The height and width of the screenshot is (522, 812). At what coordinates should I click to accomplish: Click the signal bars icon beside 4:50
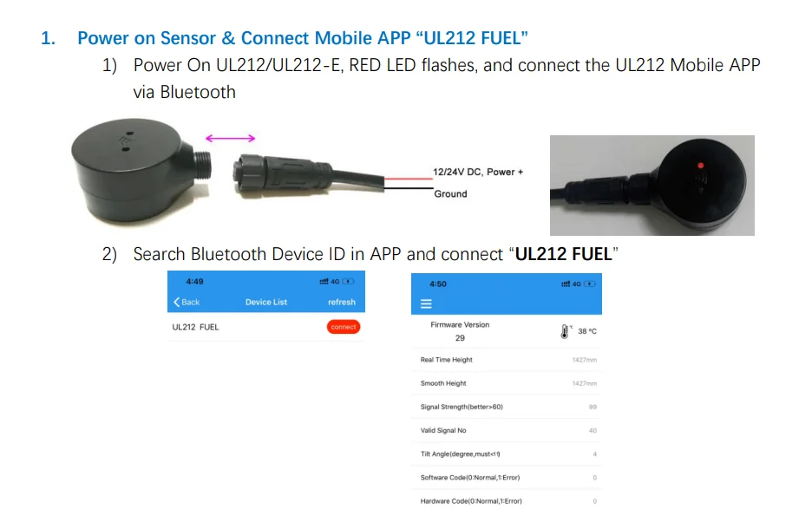[x=566, y=284]
